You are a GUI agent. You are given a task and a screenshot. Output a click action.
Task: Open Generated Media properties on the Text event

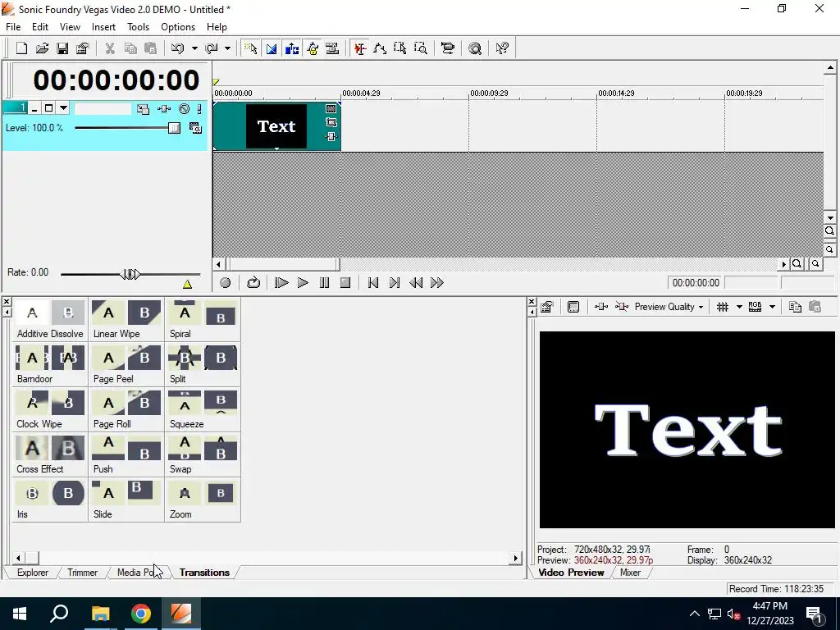[x=331, y=109]
